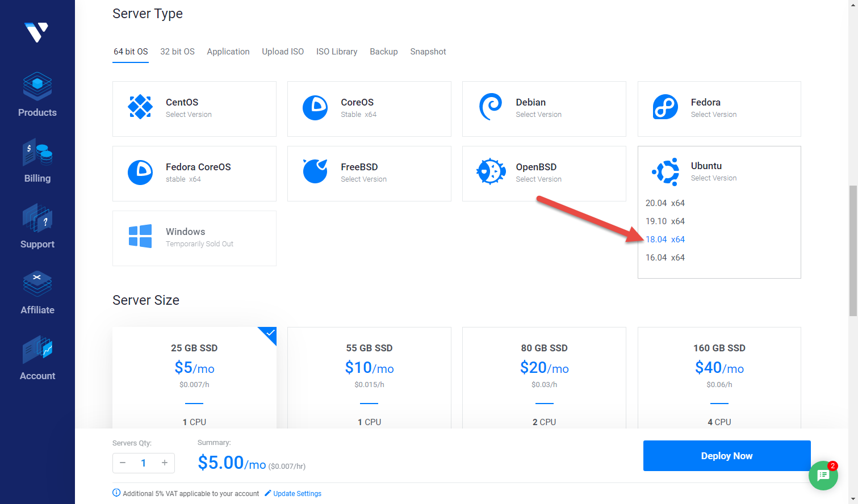The image size is (858, 504).
Task: Open Products from the sidebar
Action: (x=37, y=95)
